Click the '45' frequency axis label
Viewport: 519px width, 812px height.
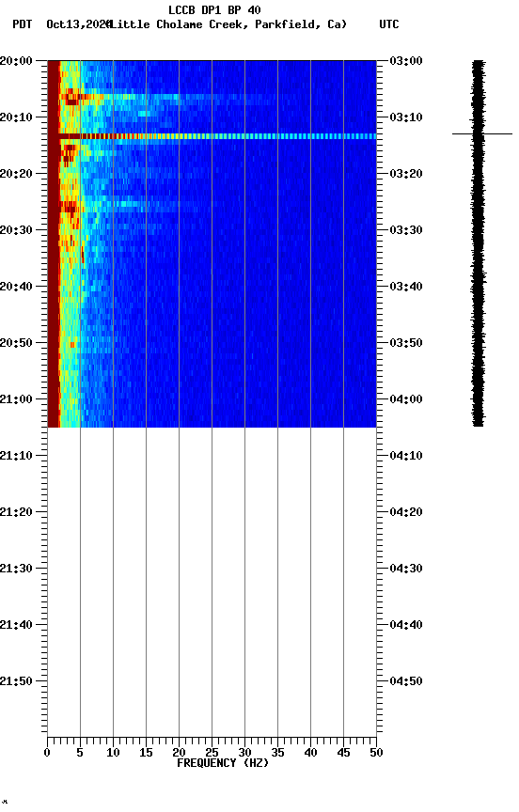(343, 753)
